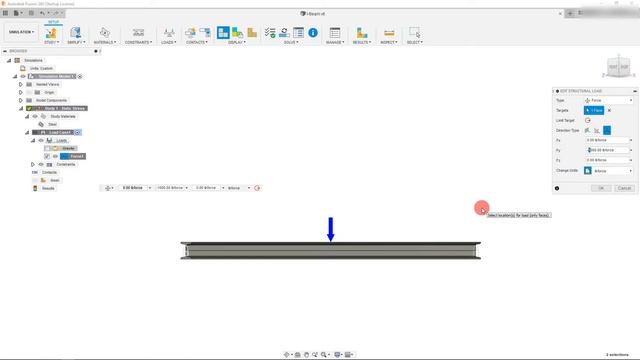This screenshot has width=640, height=360.
Task: Select the Model View display icon
Action: tap(223, 33)
